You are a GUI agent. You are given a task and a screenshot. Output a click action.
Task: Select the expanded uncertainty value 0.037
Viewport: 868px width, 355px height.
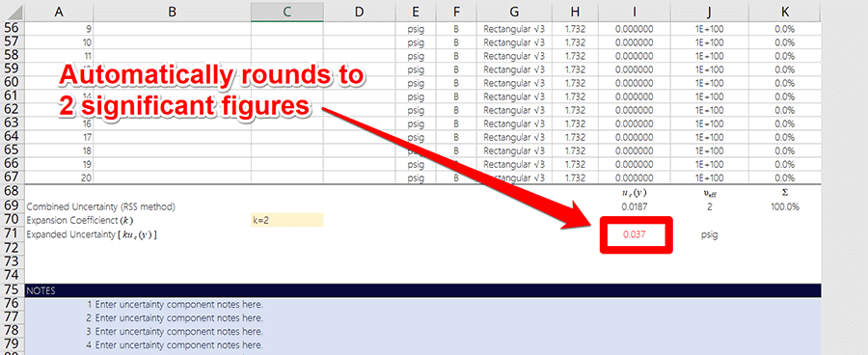[635, 234]
